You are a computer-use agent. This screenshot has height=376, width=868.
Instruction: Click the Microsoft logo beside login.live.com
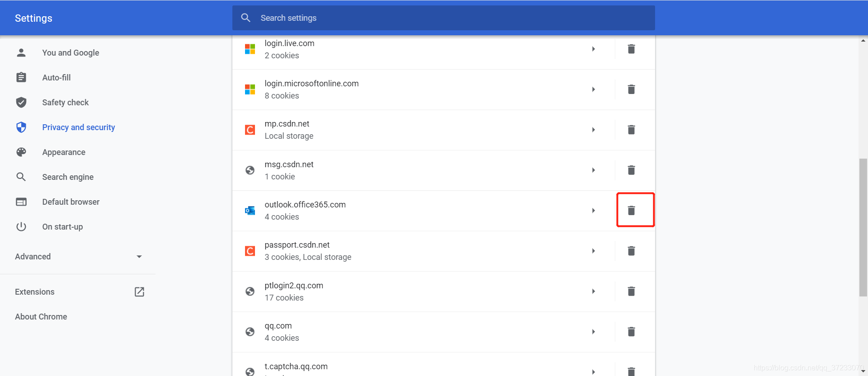pyautogui.click(x=250, y=49)
